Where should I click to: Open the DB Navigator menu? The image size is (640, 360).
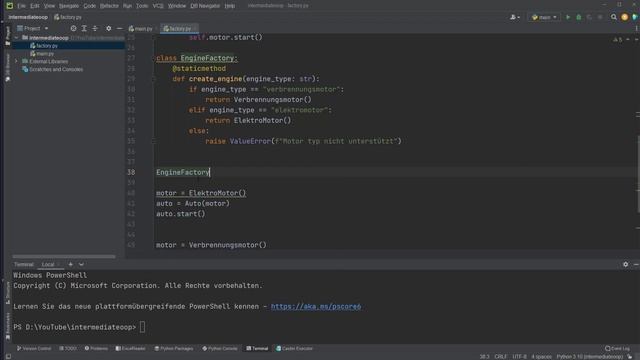tap(205, 6)
